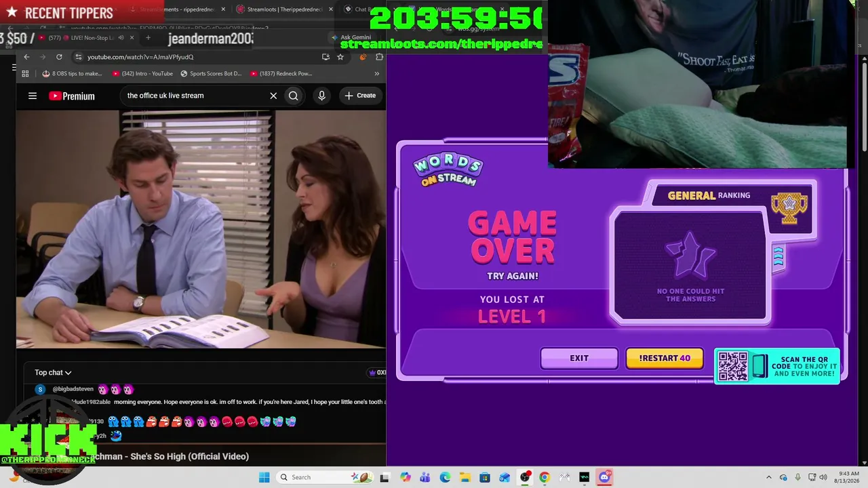Launch Copilot from the taskbar
Image resolution: width=868 pixels, height=488 pixels.
[405, 477]
